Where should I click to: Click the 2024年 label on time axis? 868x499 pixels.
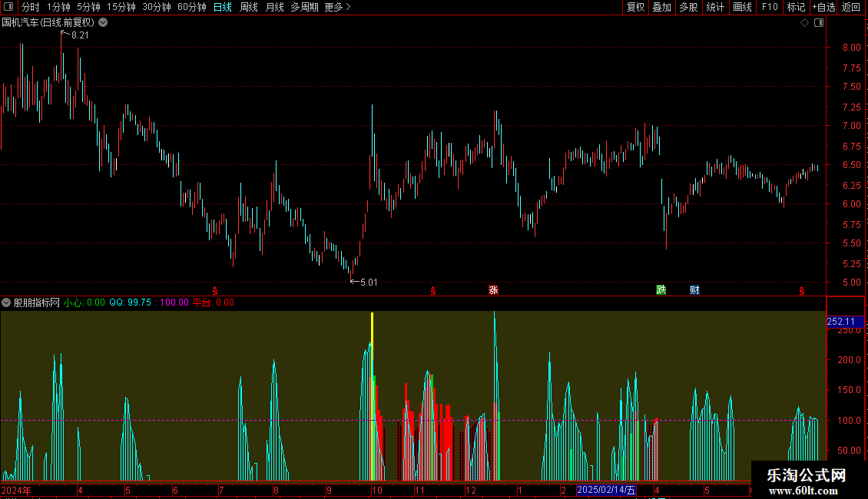tap(16, 490)
